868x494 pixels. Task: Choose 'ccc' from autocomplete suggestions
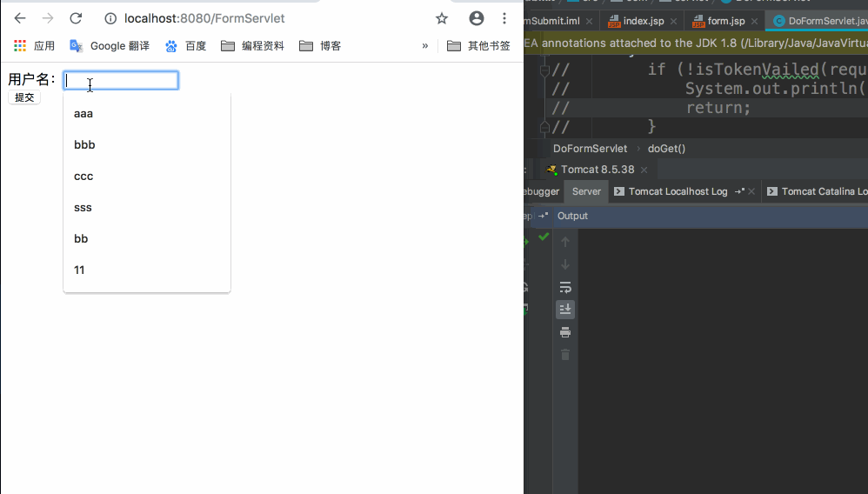click(147, 176)
